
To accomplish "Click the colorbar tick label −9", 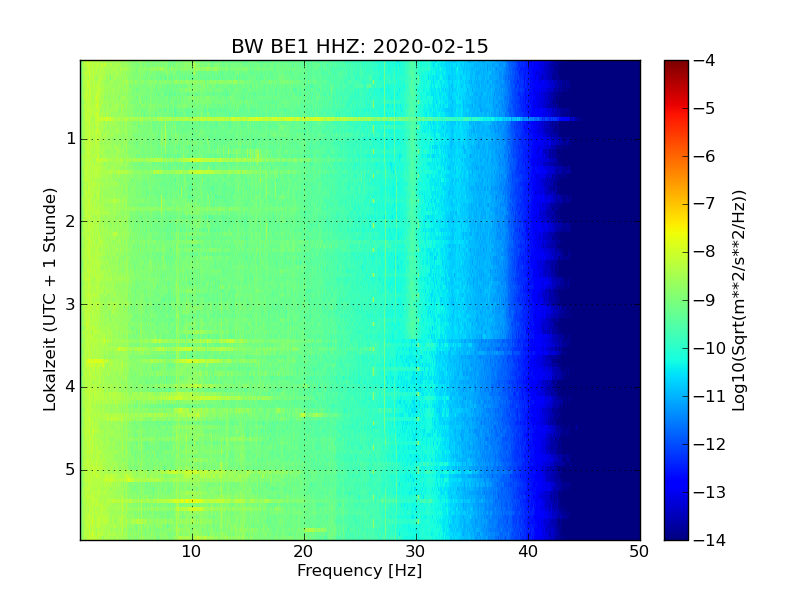I will pos(705,300).
